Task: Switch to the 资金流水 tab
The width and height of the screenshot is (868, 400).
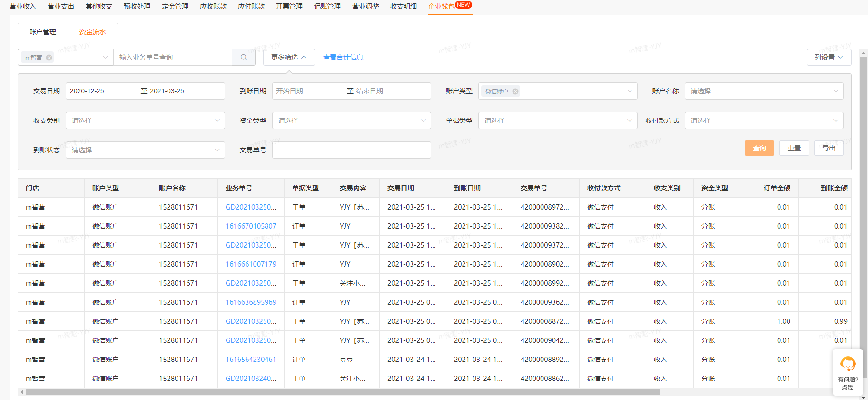Action: [x=93, y=32]
